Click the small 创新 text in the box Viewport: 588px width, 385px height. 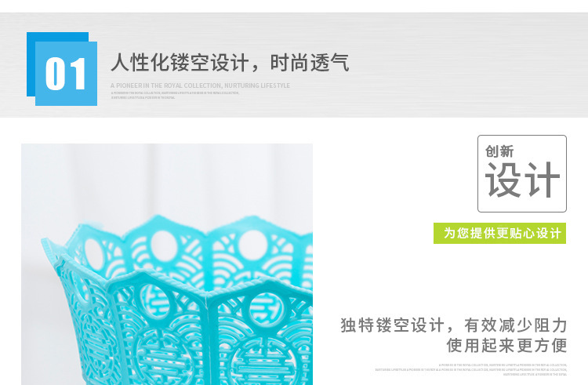click(x=499, y=151)
